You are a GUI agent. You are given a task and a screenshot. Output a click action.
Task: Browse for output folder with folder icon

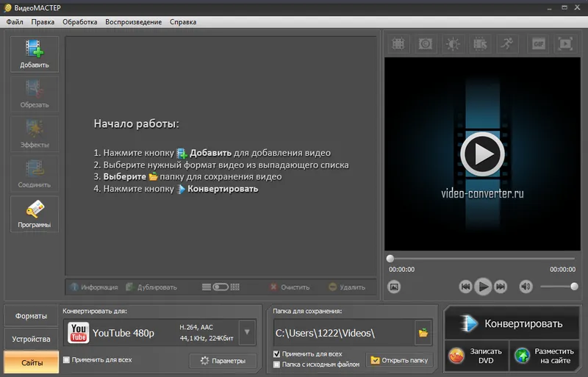click(423, 333)
